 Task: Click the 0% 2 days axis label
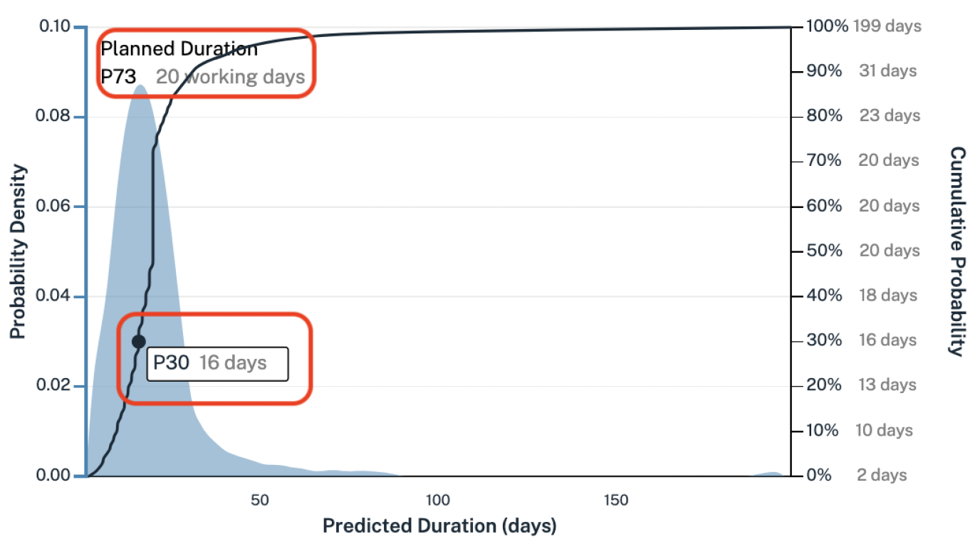(x=857, y=475)
